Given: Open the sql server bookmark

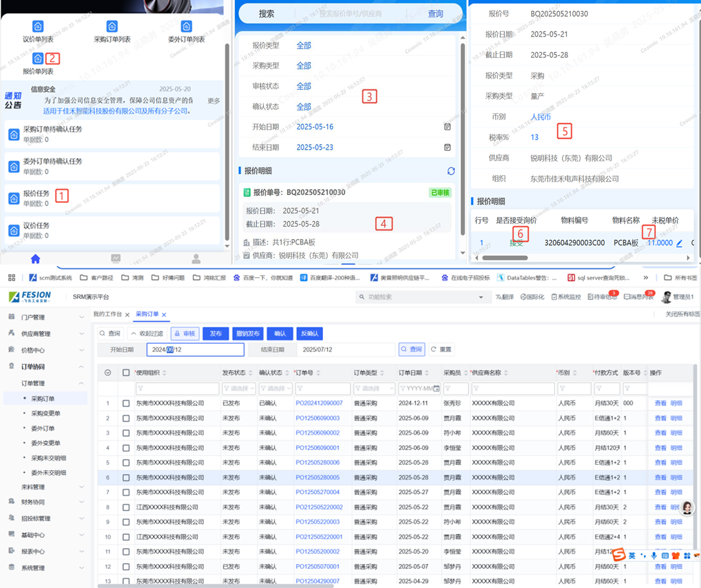Looking at the screenshot, I should (x=598, y=278).
